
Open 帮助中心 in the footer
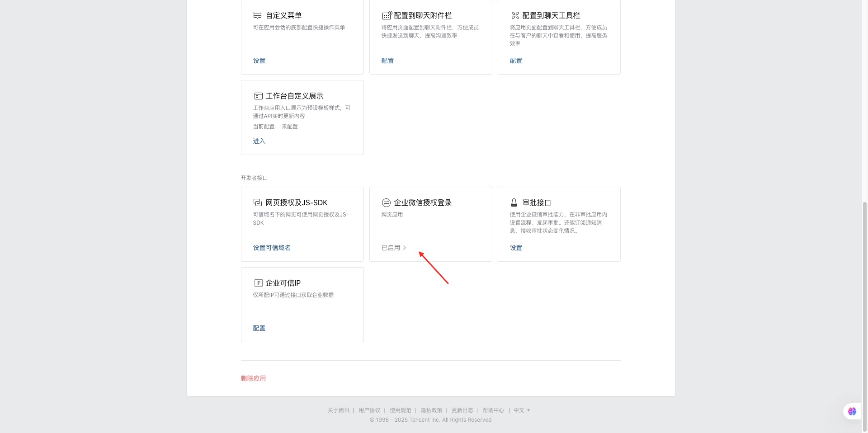click(x=493, y=410)
